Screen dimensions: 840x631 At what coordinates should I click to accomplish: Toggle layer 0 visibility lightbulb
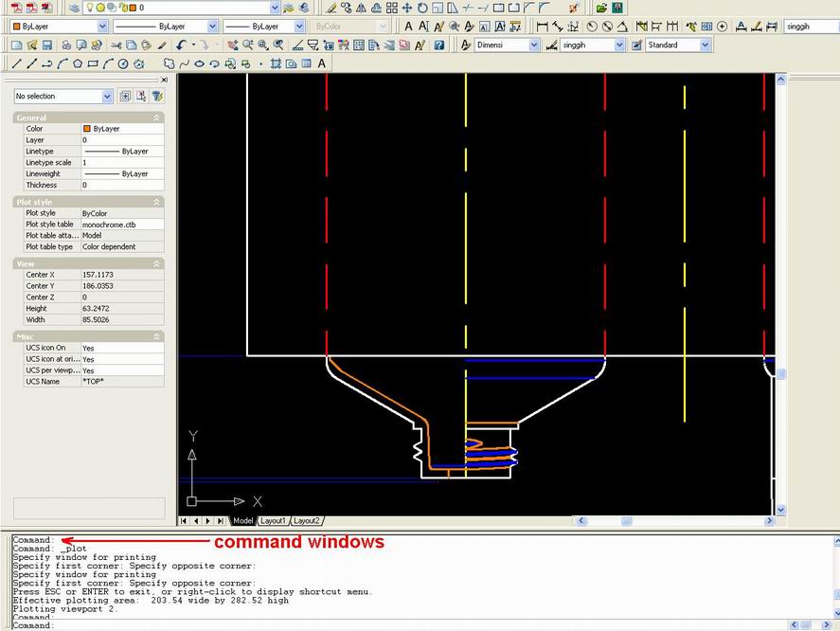click(90, 8)
